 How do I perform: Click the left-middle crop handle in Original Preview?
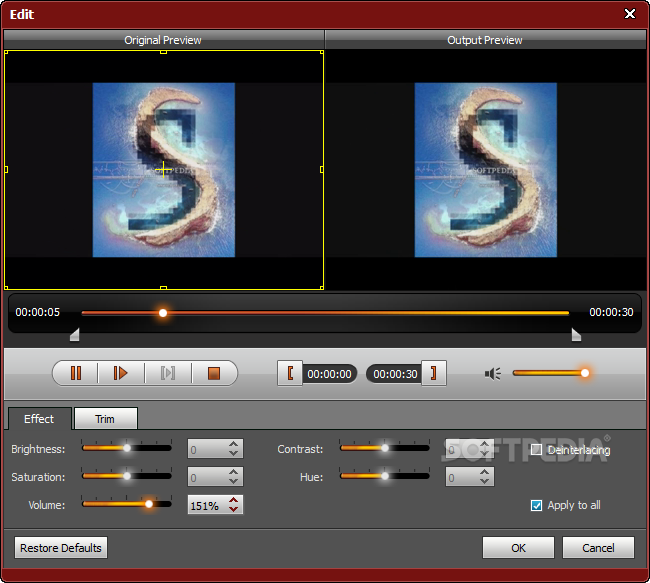point(6,170)
